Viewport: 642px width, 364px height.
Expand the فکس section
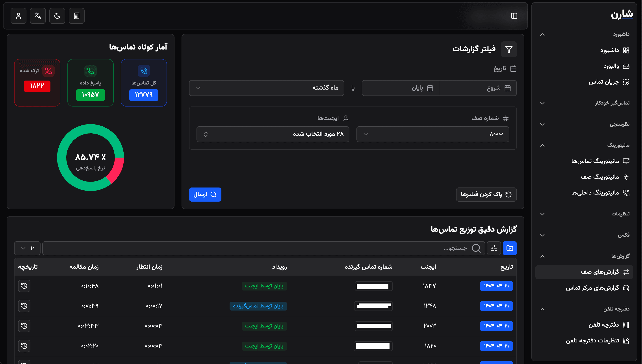tap(585, 235)
